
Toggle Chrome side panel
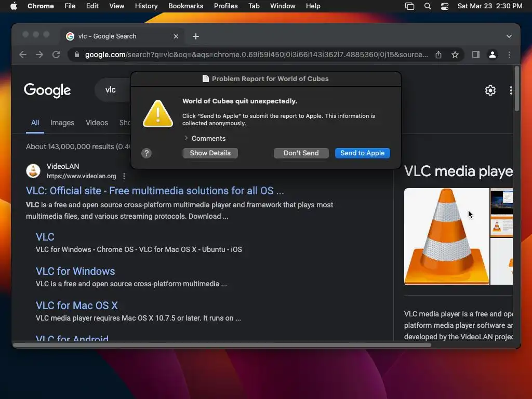476,55
